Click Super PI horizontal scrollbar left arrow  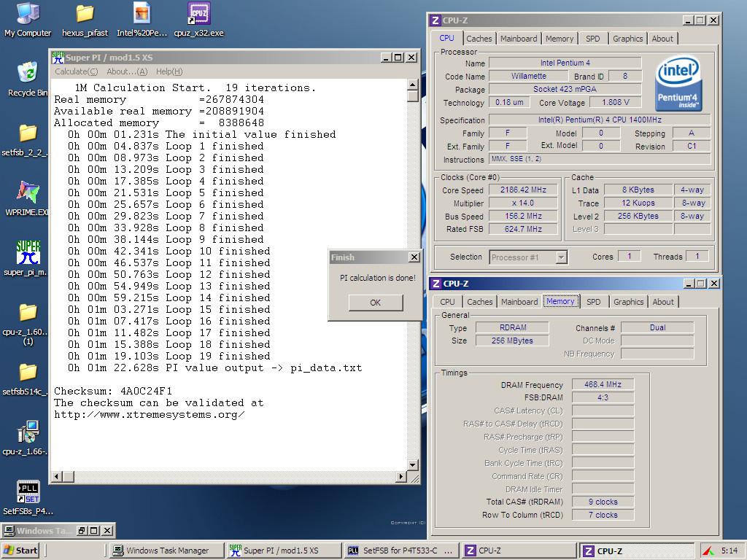pos(57,476)
